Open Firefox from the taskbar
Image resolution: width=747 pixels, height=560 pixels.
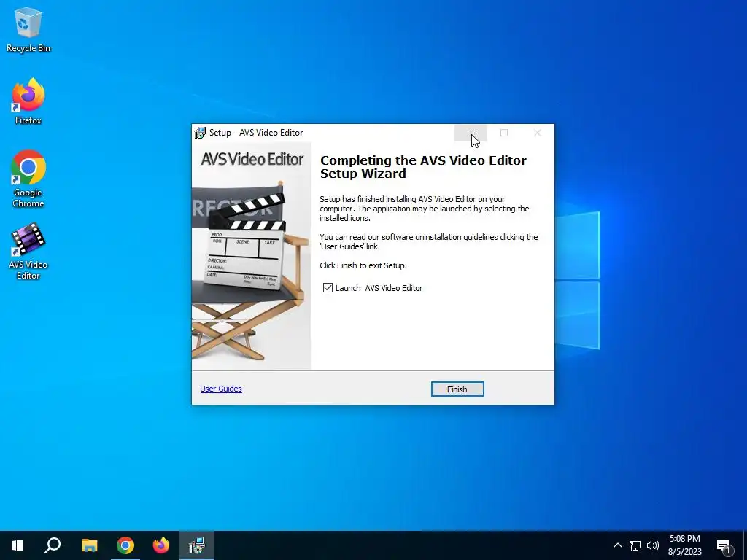pos(161,545)
